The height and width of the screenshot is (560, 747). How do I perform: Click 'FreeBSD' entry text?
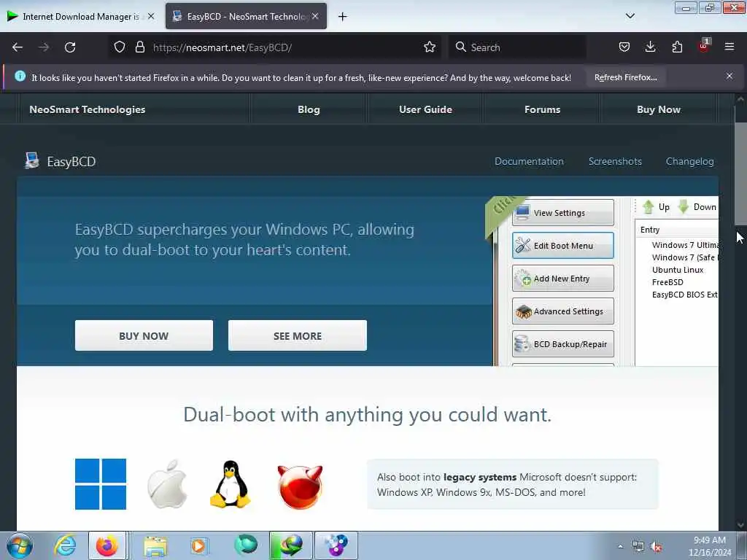click(667, 282)
